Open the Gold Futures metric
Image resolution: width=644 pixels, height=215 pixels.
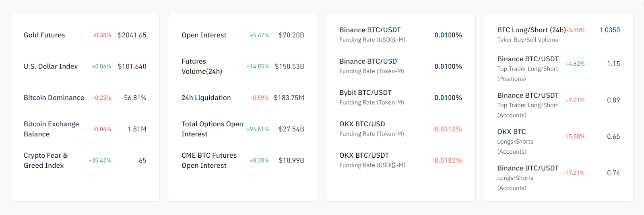coord(44,35)
